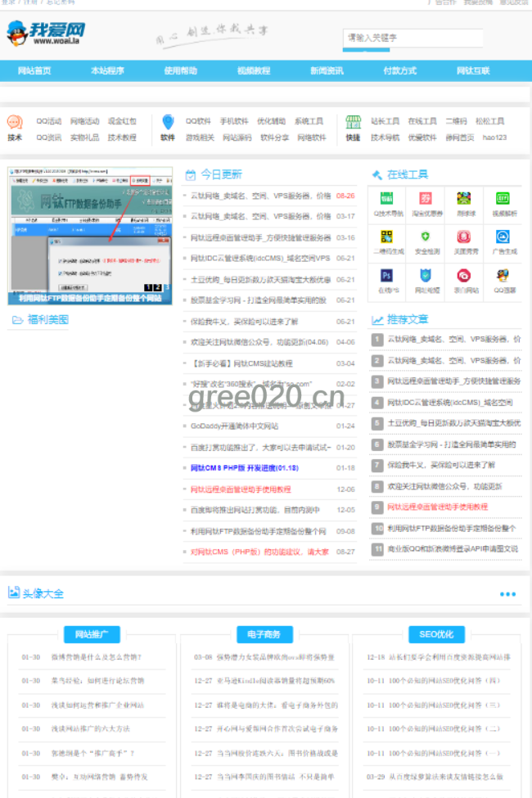The height and width of the screenshot is (798, 532).
Task: Expand 头像大全 section via three-dot icon
Action: (507, 594)
